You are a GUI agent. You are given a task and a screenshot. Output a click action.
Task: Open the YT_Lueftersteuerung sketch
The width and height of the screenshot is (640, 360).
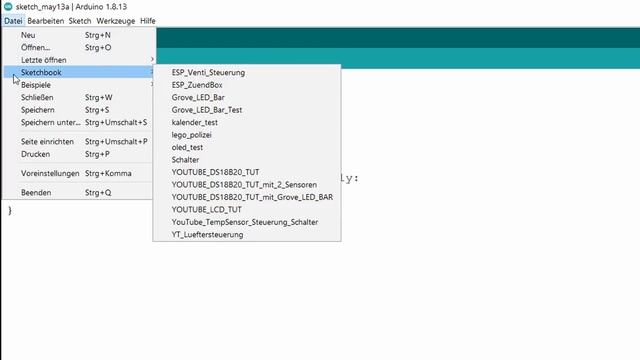[247, 234]
